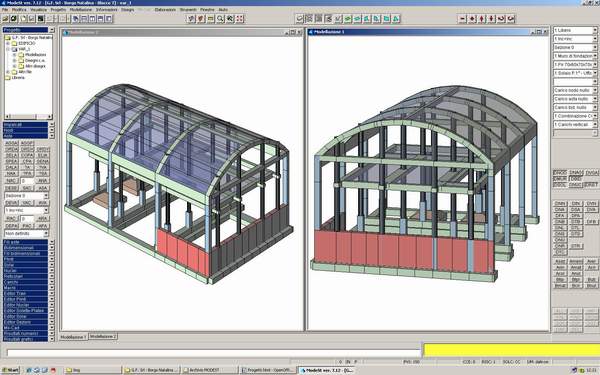The width and height of the screenshot is (600, 375).
Task: Click the green check mark toolbar icon
Action: click(x=338, y=18)
